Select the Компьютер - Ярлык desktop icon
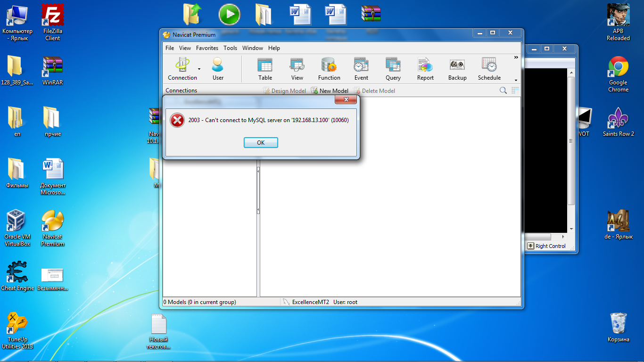This screenshot has height=362, width=644. pyautogui.click(x=17, y=22)
